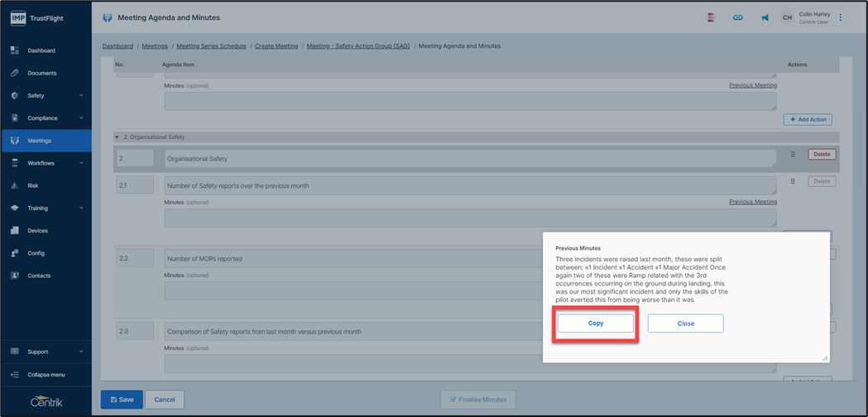Collapse the 2. Organisational Safety section
The image size is (868, 417).
(x=117, y=137)
